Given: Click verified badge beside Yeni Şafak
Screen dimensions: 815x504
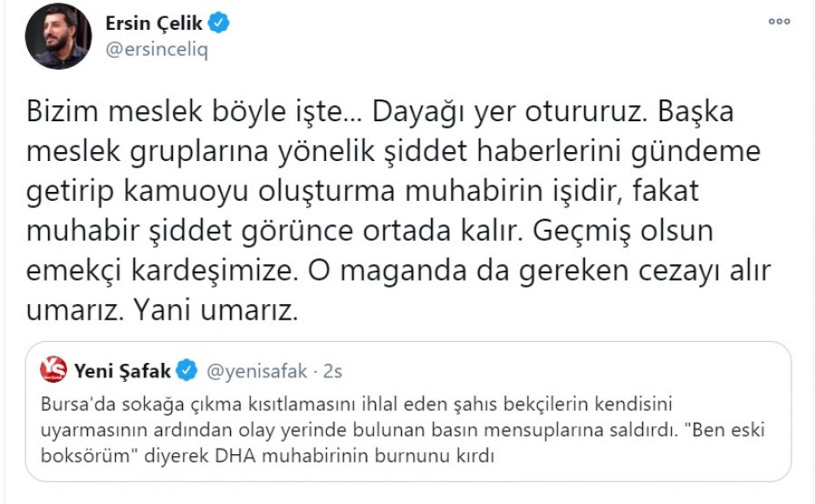Looking at the screenshot, I should tap(187, 369).
